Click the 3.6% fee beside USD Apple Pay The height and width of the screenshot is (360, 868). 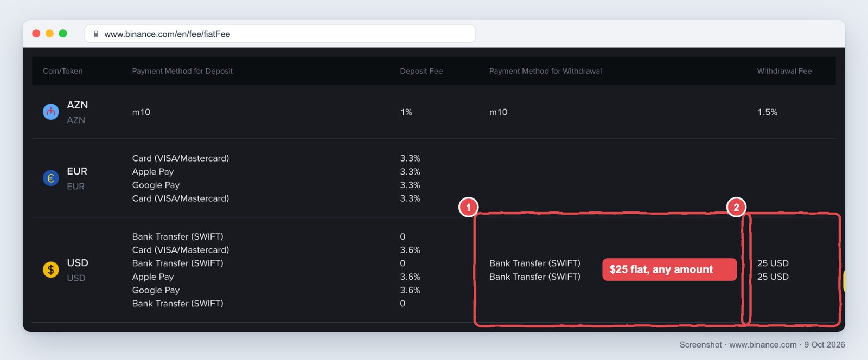coord(410,277)
